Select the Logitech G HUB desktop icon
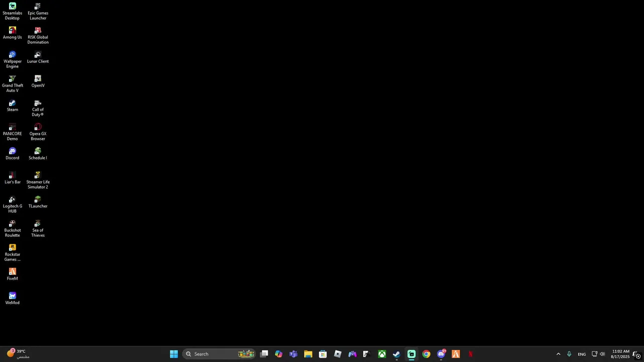Screen dimensions: 644x362 tap(12, 205)
